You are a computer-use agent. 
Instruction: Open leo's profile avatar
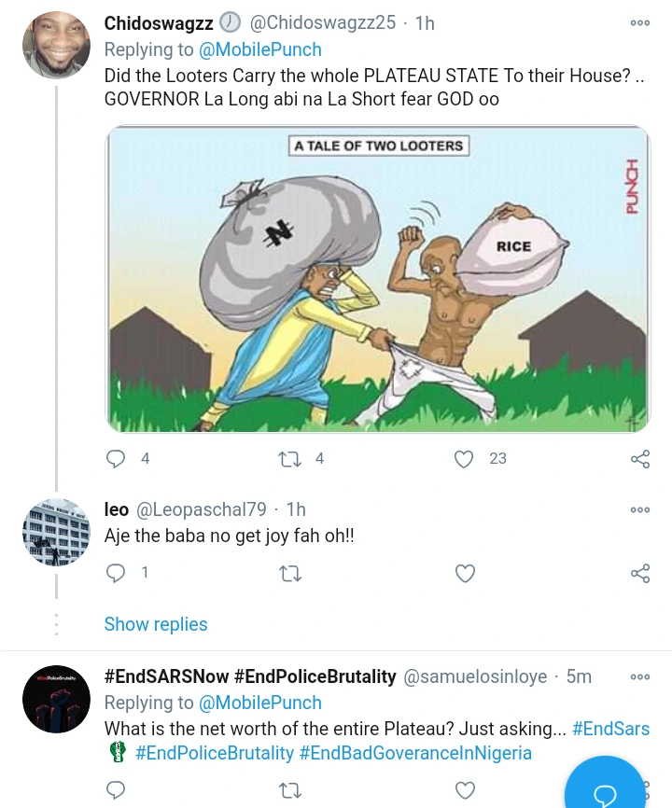pyautogui.click(x=56, y=532)
